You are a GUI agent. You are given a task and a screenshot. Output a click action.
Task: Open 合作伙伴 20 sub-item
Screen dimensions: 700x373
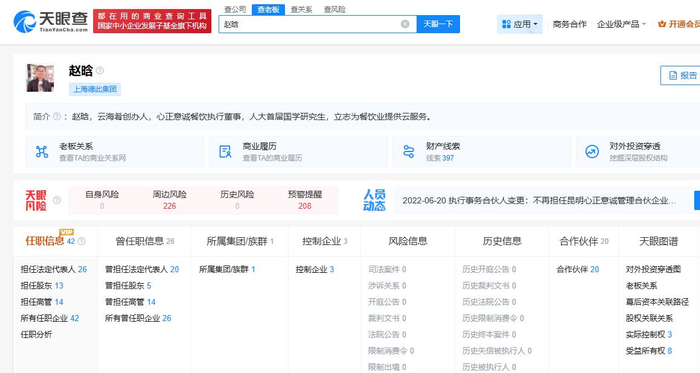(578, 269)
